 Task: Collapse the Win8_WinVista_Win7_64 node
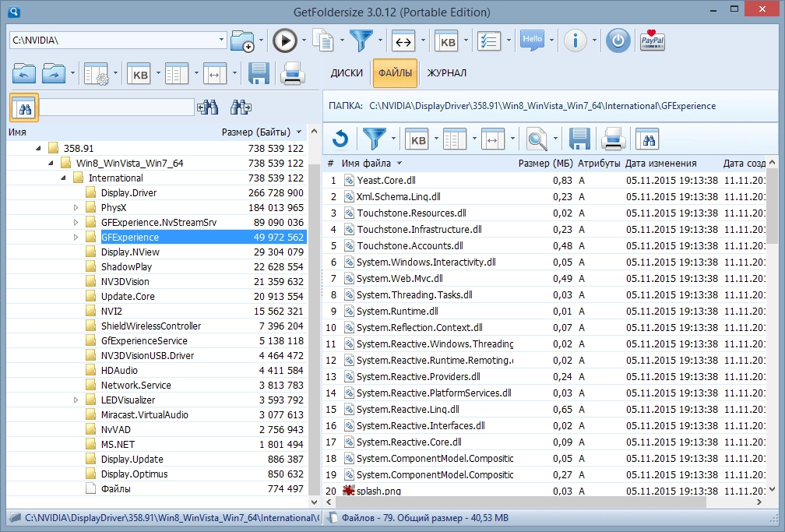click(x=51, y=164)
